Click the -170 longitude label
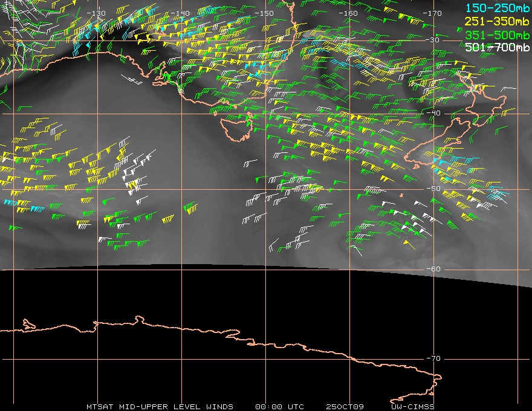 432,13
